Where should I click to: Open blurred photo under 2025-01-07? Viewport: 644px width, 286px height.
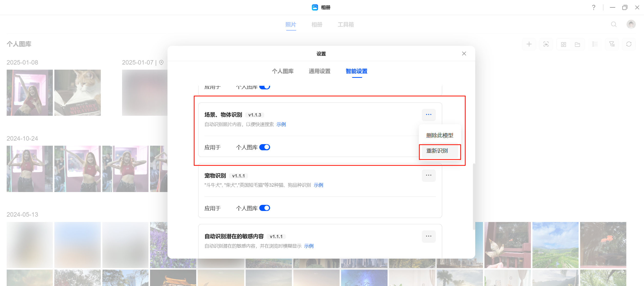pyautogui.click(x=145, y=93)
